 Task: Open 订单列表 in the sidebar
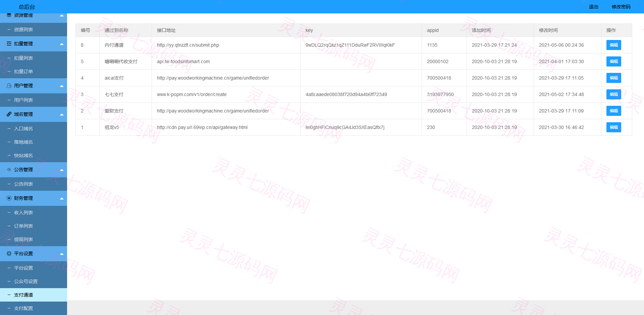click(x=34, y=226)
